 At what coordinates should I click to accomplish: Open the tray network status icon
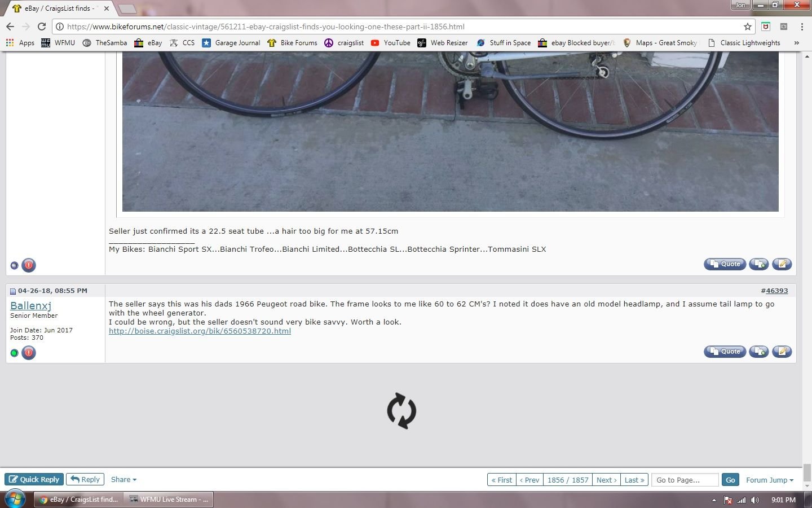[742, 500]
